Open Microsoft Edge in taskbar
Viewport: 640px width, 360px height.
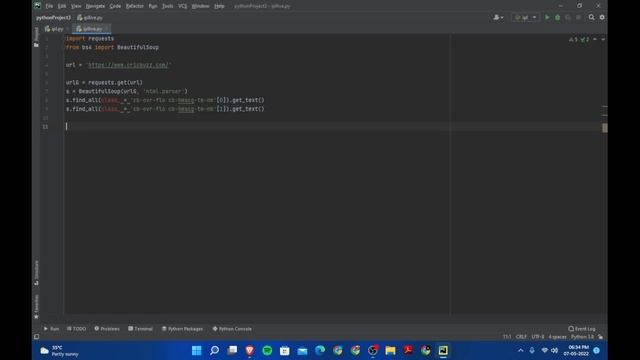320,351
